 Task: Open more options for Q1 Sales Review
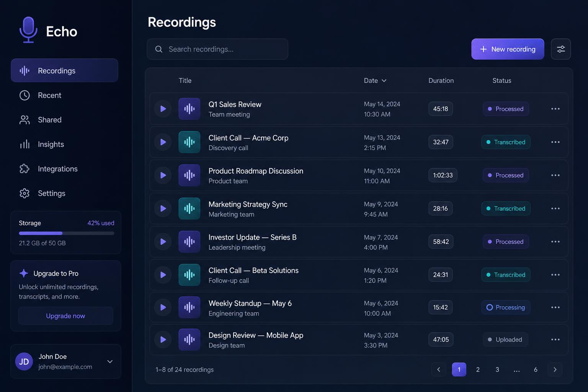coord(555,109)
